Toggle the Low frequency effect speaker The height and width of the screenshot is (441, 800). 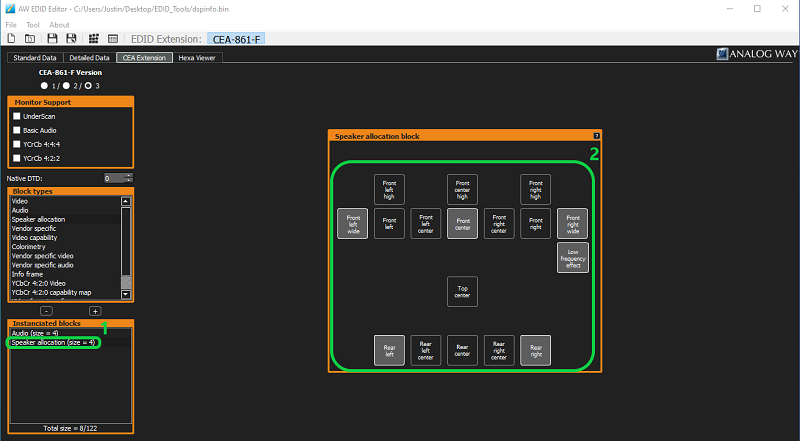pos(572,258)
